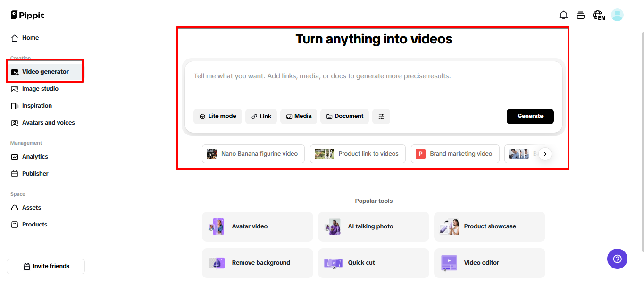Screen dimensions: 644x285
Task: Click the Generate button
Action: [530, 116]
